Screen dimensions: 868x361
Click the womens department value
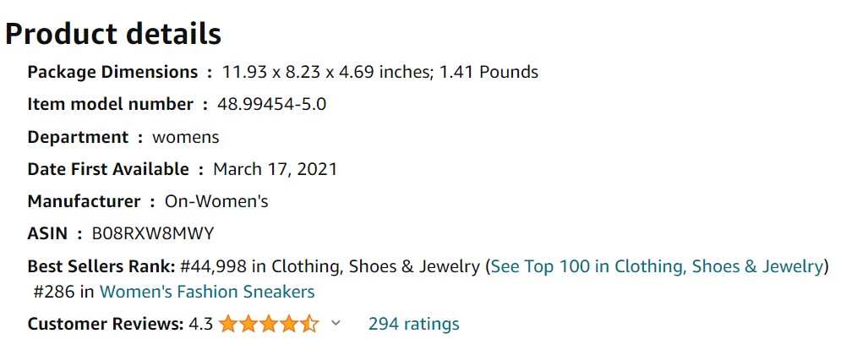pyautogui.click(x=185, y=137)
